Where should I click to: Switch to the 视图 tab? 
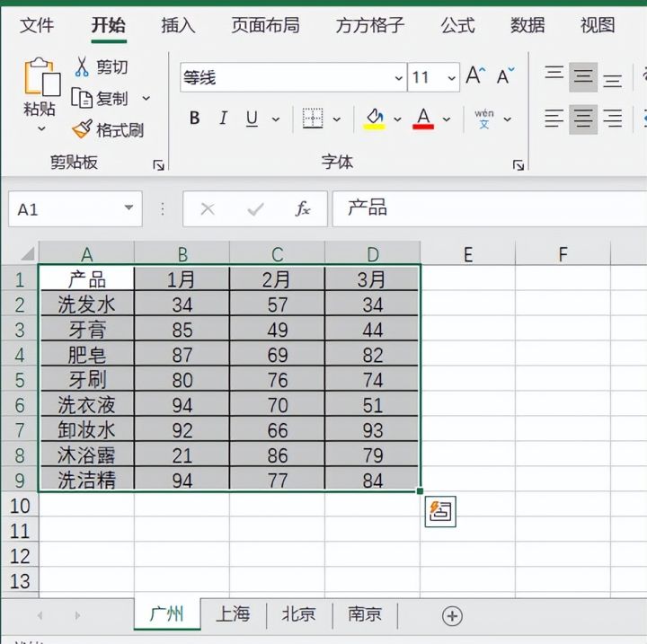coord(598,25)
